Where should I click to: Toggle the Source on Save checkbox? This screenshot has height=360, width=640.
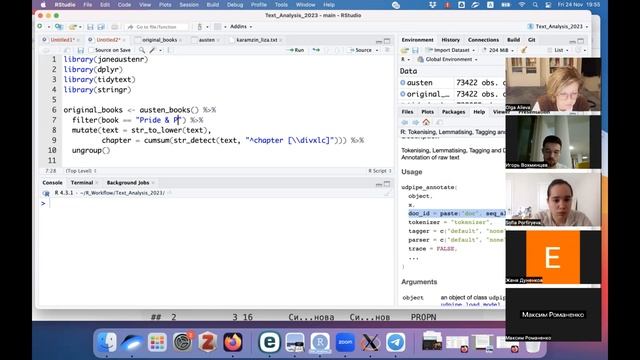point(91,50)
